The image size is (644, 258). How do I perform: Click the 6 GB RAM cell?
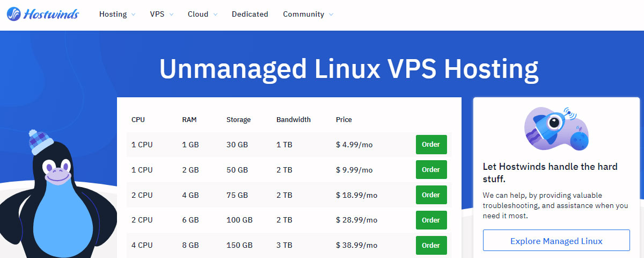coord(191,220)
